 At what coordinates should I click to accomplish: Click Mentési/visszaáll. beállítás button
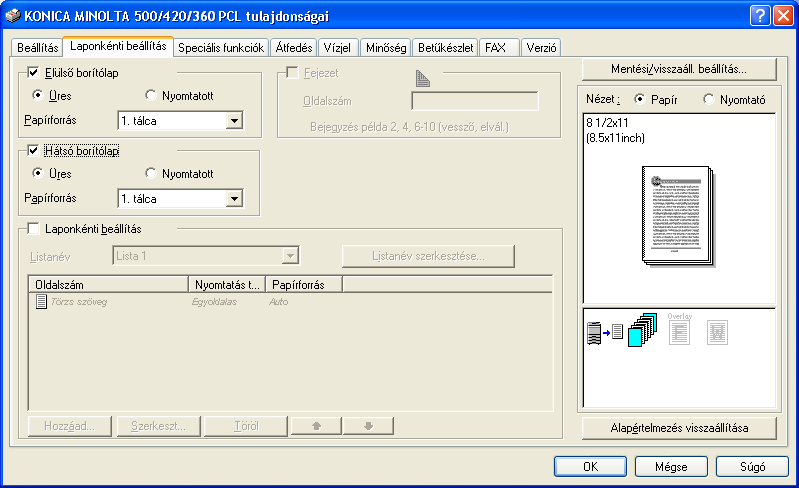pyautogui.click(x=679, y=69)
